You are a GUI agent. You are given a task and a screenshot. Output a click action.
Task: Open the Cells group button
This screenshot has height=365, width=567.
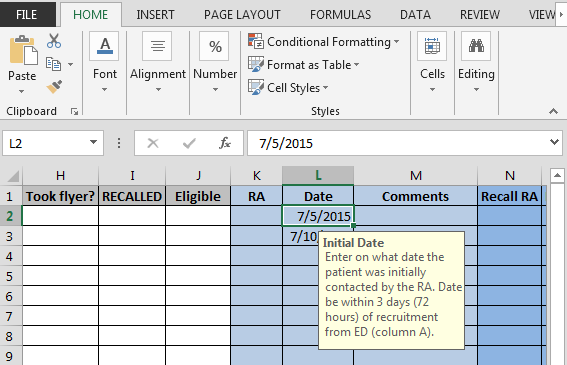[x=432, y=46]
